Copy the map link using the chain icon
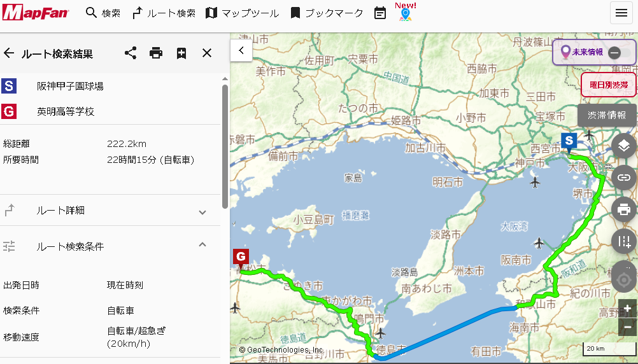Screen dimensions: 638x364 click(624, 178)
